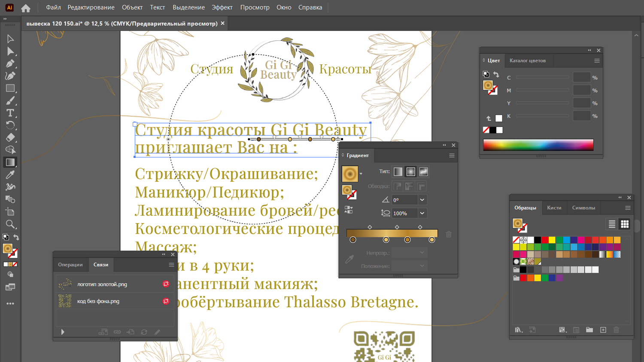
Task: Set toolbar paint mode to None
Action: [x=15, y=264]
